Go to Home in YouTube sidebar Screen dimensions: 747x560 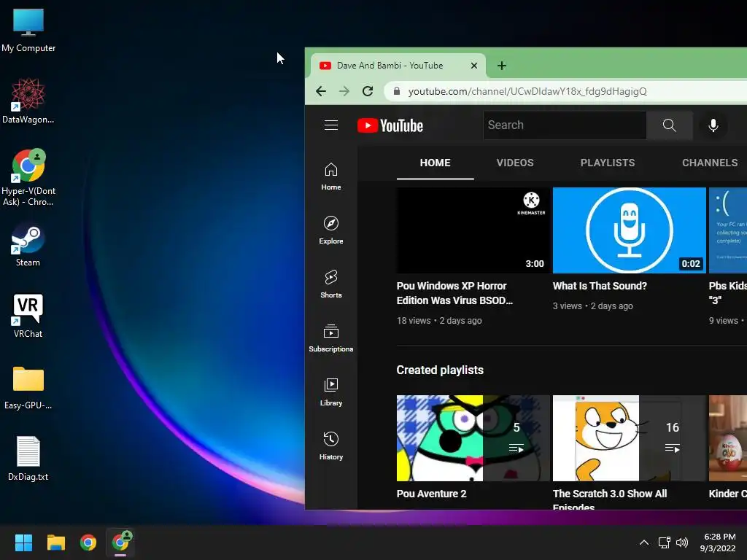tap(330, 176)
